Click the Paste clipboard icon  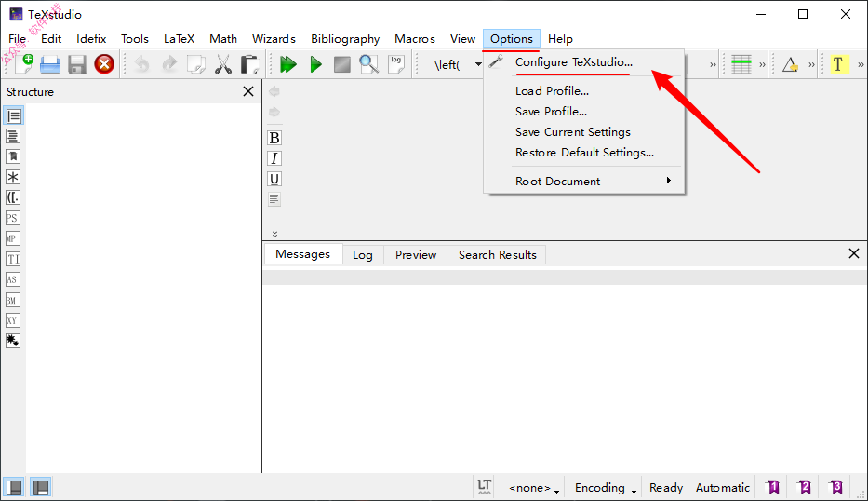tap(249, 64)
